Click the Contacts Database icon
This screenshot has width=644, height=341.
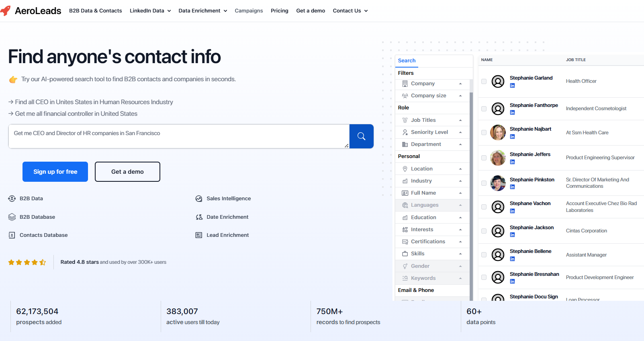coord(12,235)
